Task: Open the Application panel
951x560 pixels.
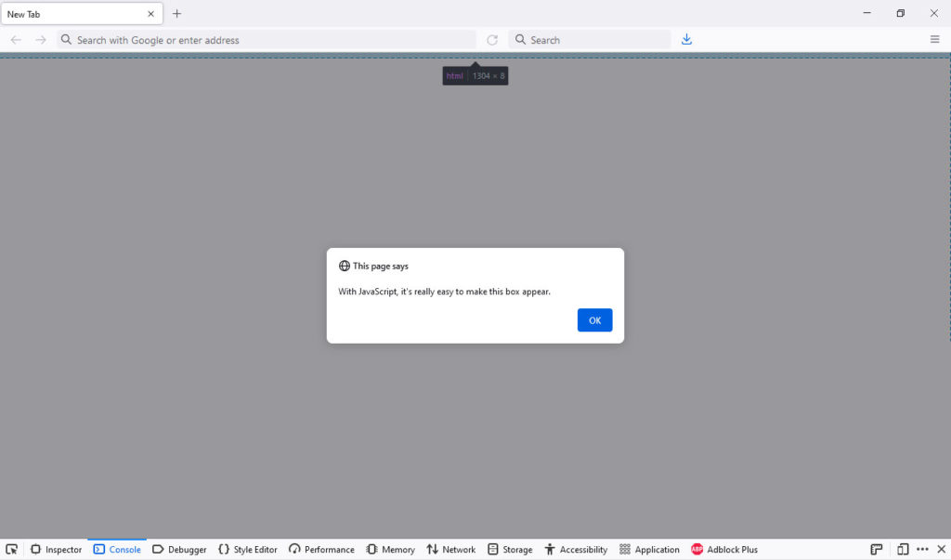Action: pos(649,549)
